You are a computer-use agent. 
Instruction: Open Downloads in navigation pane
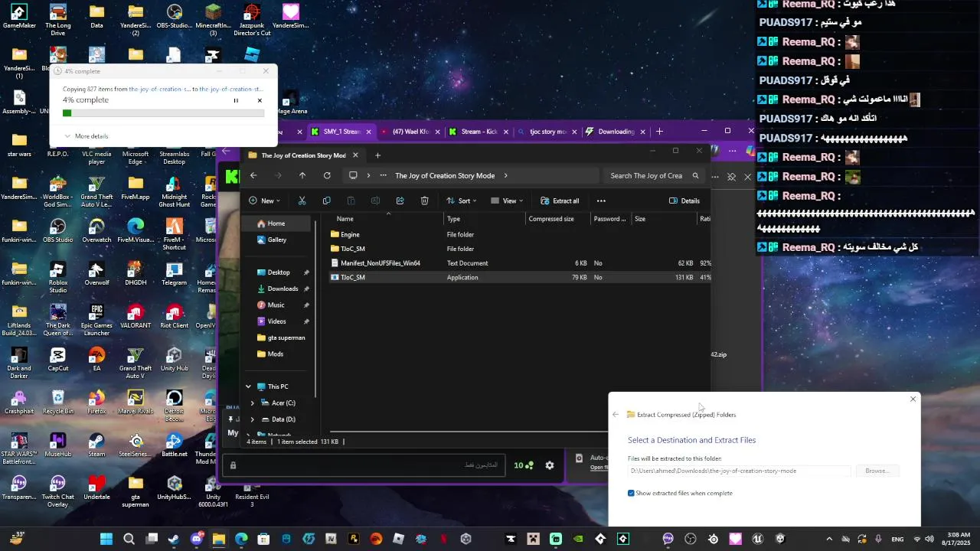coord(283,289)
